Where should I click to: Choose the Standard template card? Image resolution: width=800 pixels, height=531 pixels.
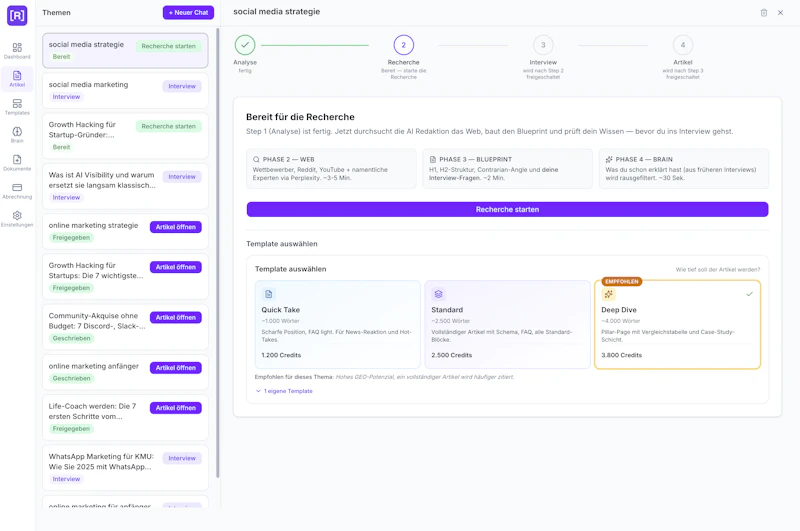(x=507, y=324)
